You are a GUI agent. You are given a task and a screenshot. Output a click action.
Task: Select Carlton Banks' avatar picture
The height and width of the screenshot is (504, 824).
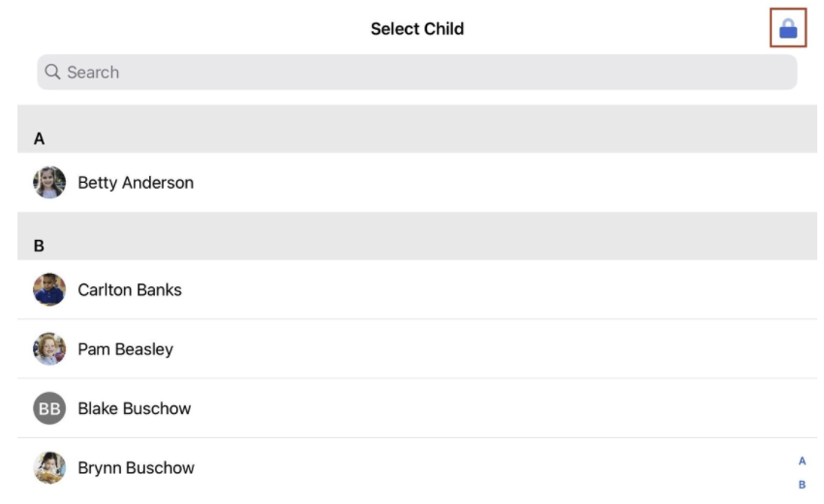[x=49, y=289]
